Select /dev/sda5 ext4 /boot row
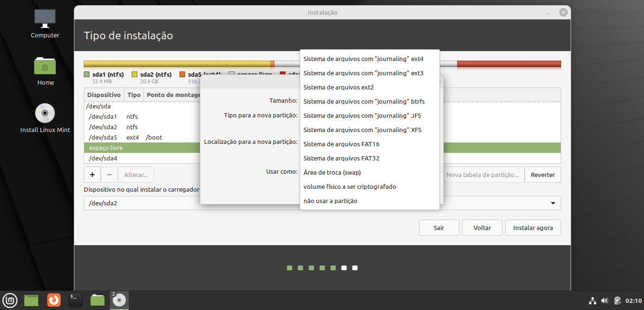This screenshot has height=310, width=644. tap(142, 137)
